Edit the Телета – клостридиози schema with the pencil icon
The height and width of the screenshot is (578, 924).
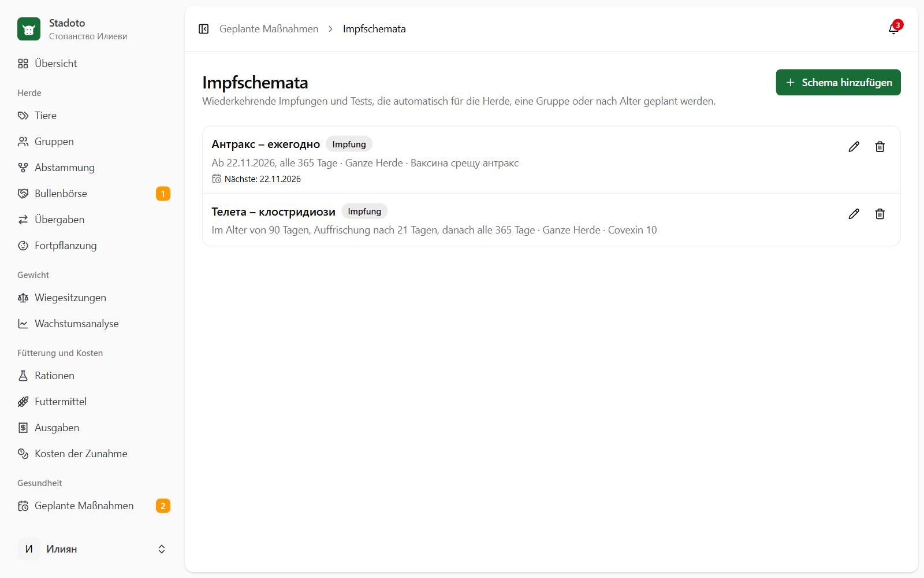click(854, 214)
